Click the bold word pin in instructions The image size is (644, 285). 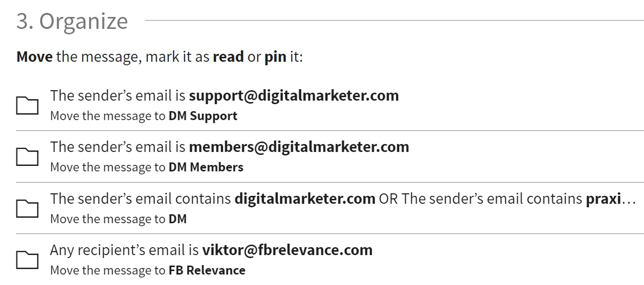click(275, 57)
